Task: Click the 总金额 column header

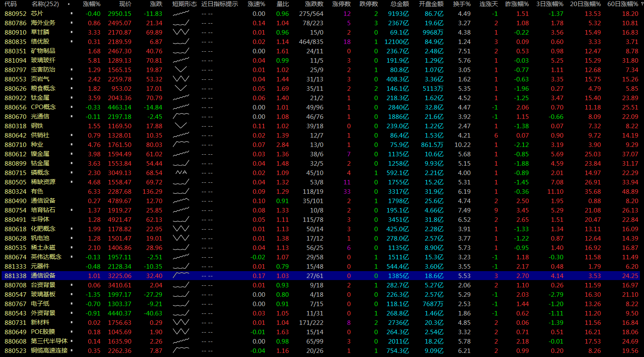Action: point(399,4)
